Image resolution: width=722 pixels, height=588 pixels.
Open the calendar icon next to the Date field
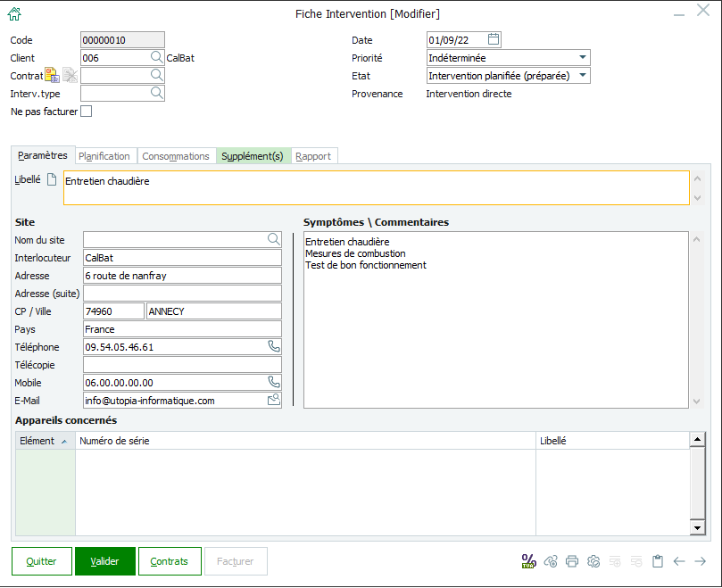pos(492,39)
